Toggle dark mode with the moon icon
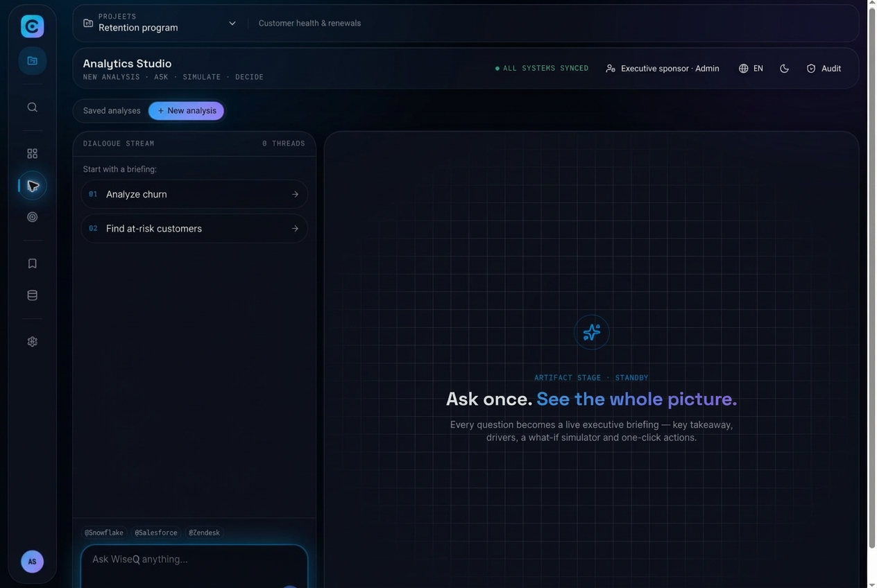The height and width of the screenshot is (588, 877). tap(784, 69)
